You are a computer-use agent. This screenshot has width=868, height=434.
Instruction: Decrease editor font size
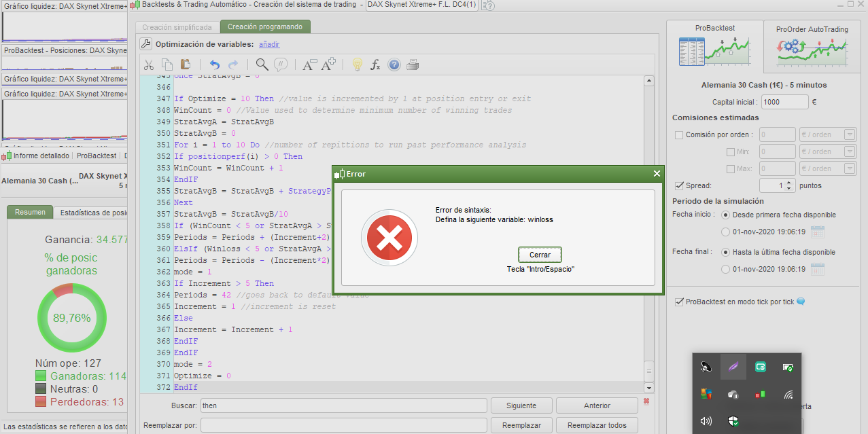pos(309,65)
